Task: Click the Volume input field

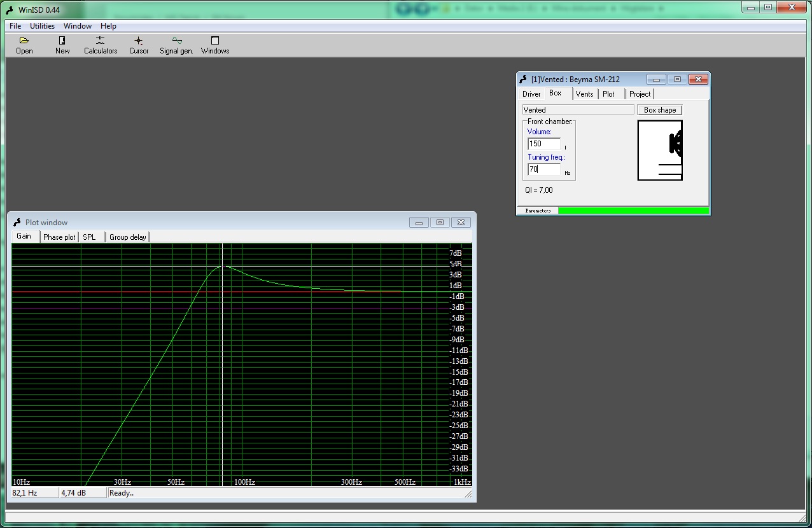Action: [x=544, y=144]
